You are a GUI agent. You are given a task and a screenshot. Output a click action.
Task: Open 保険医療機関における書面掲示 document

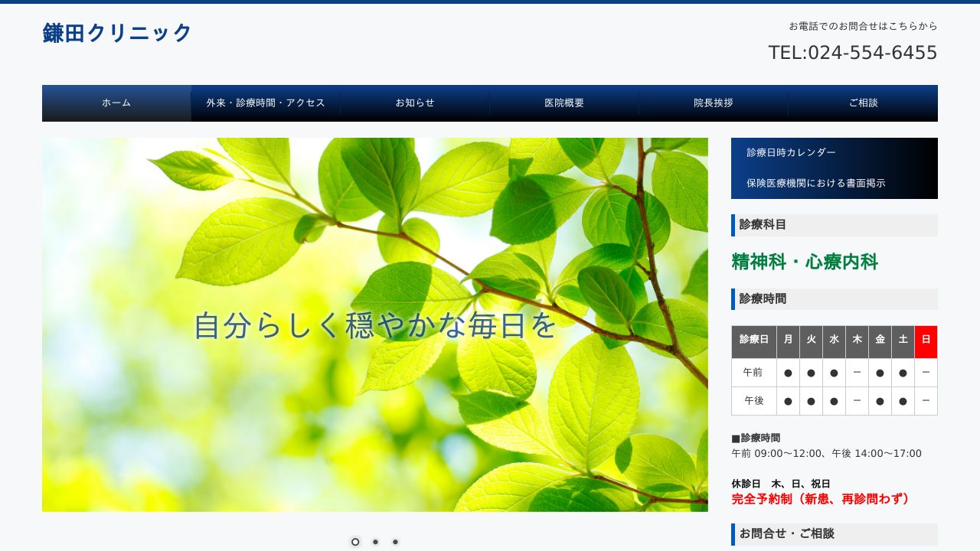[815, 183]
